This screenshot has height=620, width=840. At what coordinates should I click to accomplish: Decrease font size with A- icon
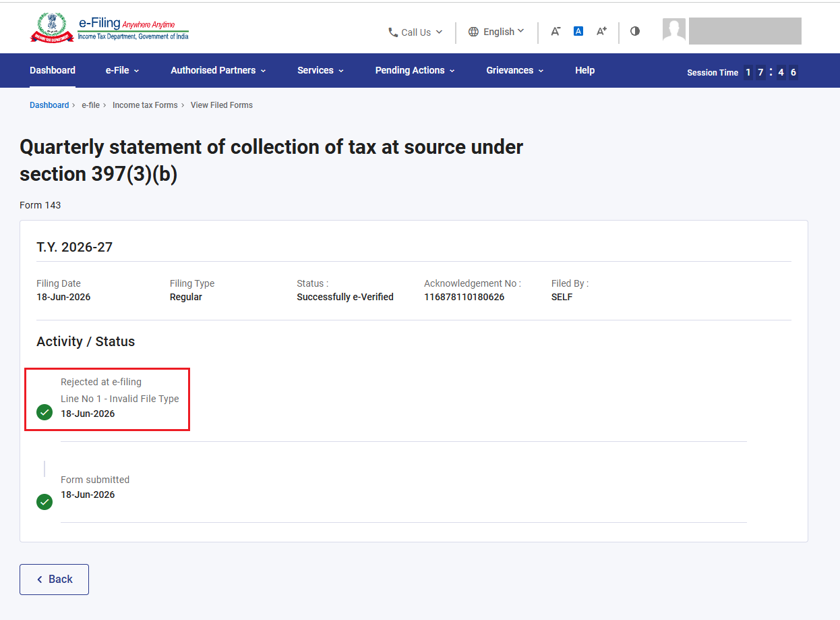click(556, 31)
